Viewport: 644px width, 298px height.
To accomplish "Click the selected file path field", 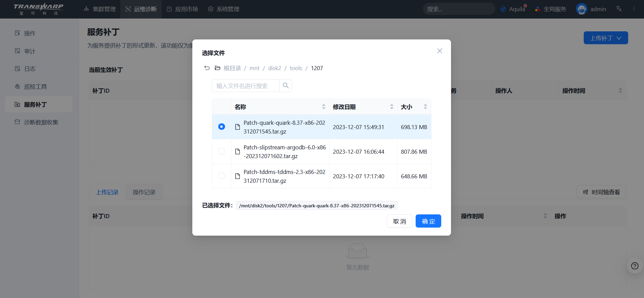I will [x=317, y=206].
